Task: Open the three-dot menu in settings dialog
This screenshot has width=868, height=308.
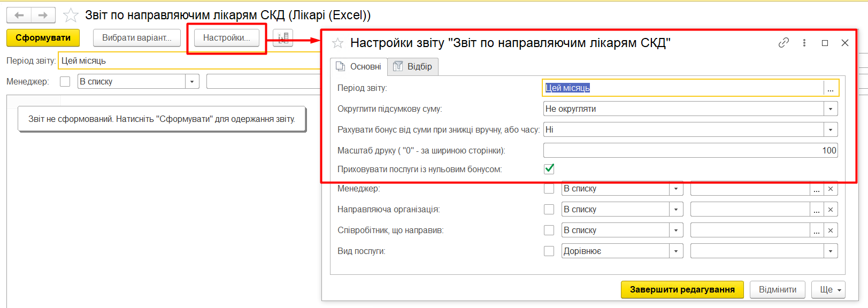Action: tap(804, 43)
